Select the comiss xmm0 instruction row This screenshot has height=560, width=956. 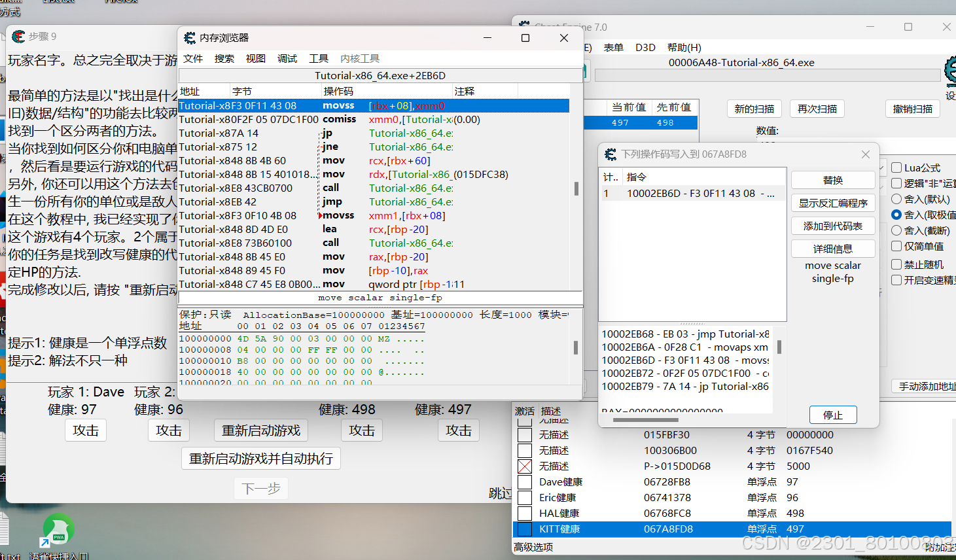[374, 119]
